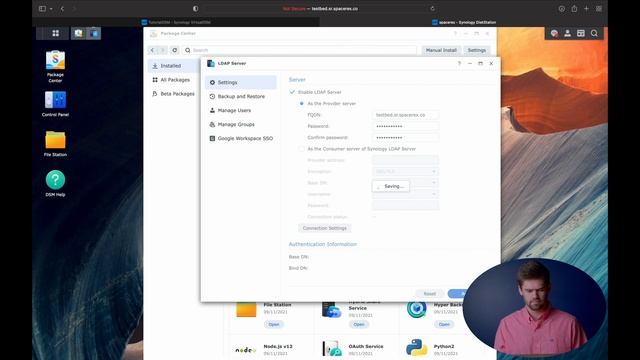Open Backup and Restore section
This screenshot has height=360, width=640.
click(241, 96)
